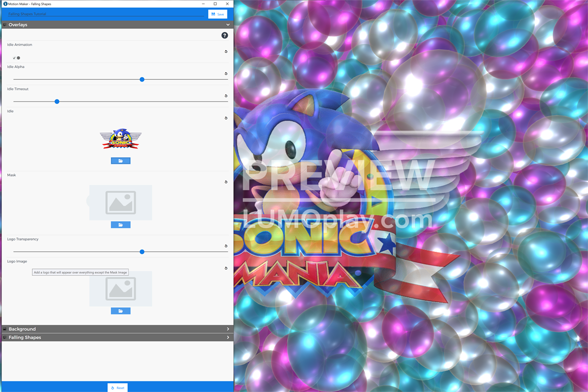Toggle the Idle Animation switch
The image size is (588, 392).
click(x=17, y=58)
